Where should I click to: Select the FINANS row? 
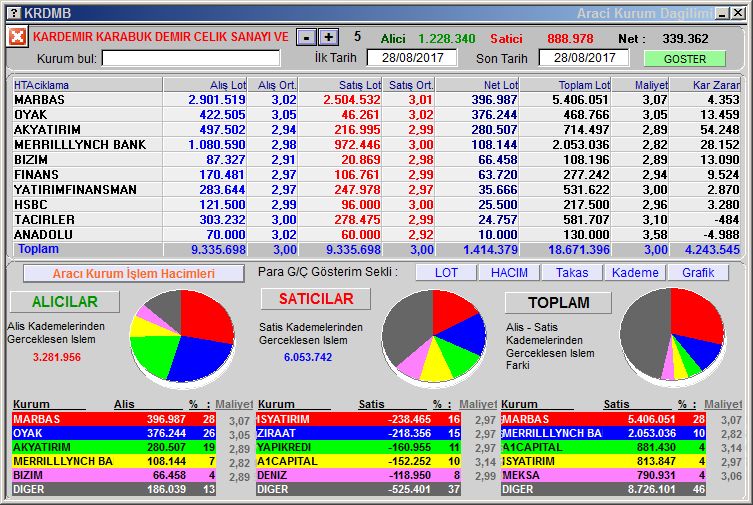(376, 174)
